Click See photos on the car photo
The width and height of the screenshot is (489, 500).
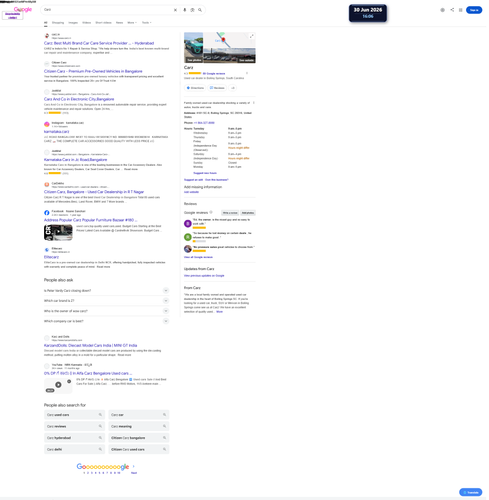click(194, 60)
